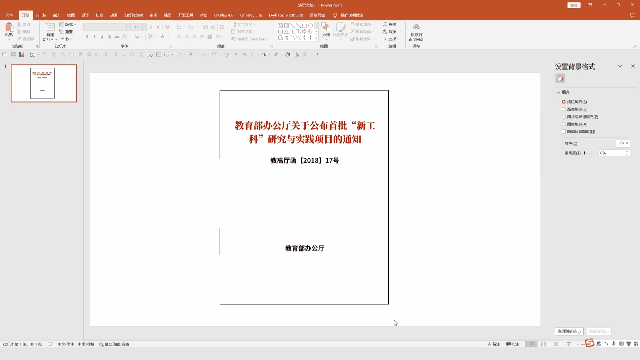Toggle Bold formatting
Screen dimensions: 640x360
pyautogui.click(x=87, y=37)
